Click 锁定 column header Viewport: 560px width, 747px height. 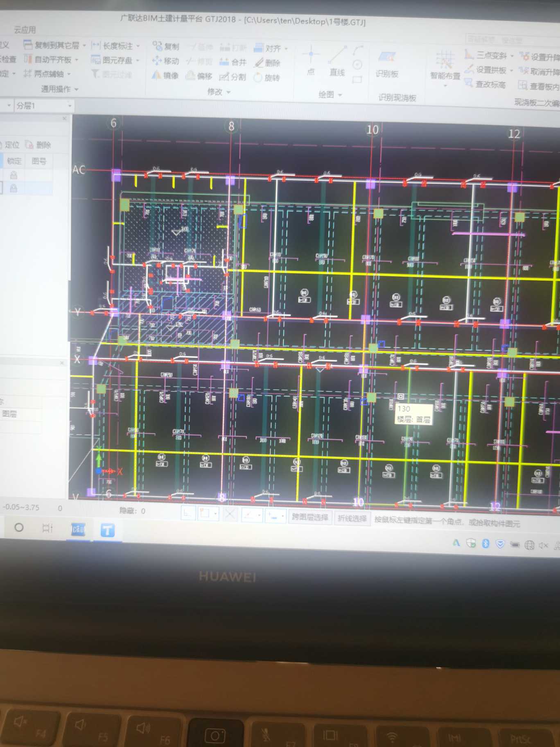14,161
